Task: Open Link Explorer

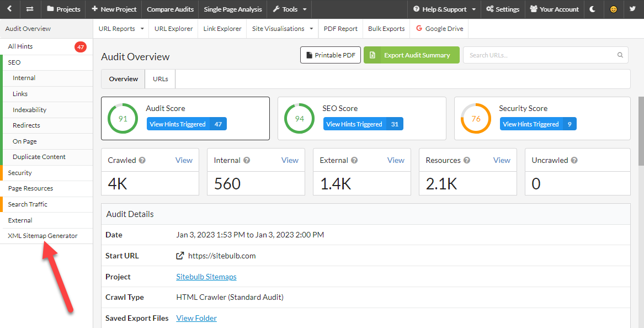Action: (222, 29)
